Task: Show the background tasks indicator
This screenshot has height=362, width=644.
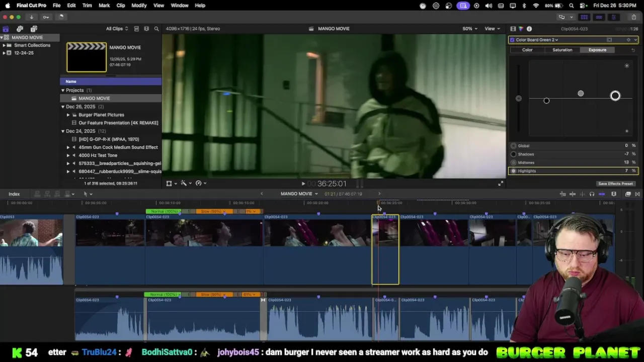Action: click(61, 17)
